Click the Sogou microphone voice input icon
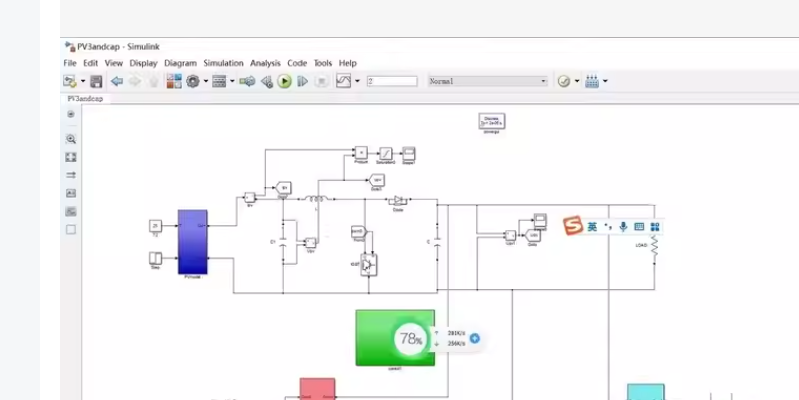The width and height of the screenshot is (799, 400). 623,227
